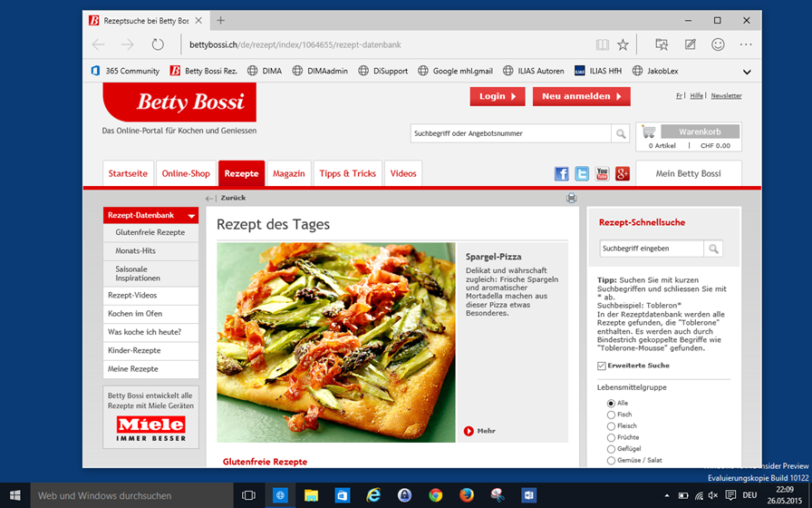The height and width of the screenshot is (508, 812).
Task: Click the Mehr link under Spargel-Pizza
Action: click(x=481, y=431)
